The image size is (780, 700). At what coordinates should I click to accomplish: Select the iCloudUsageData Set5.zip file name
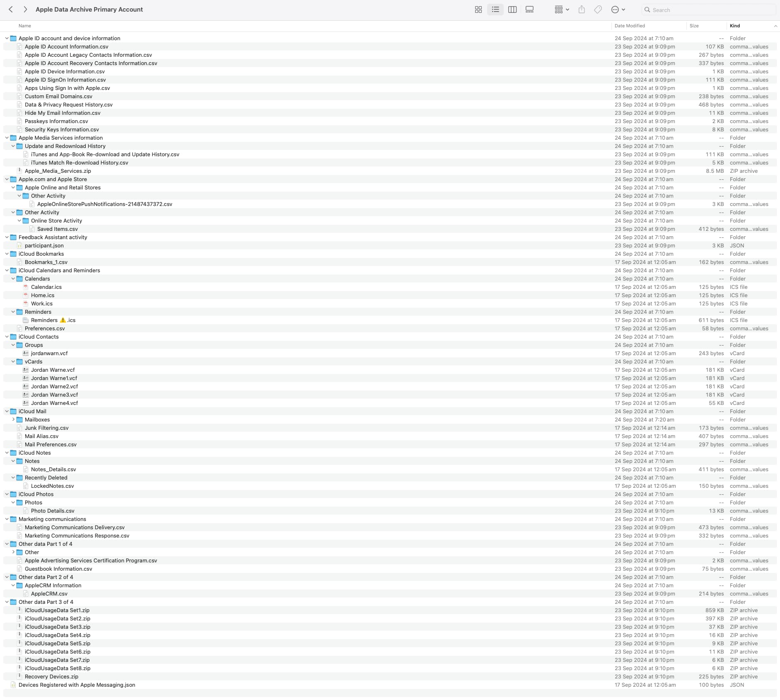tap(58, 644)
